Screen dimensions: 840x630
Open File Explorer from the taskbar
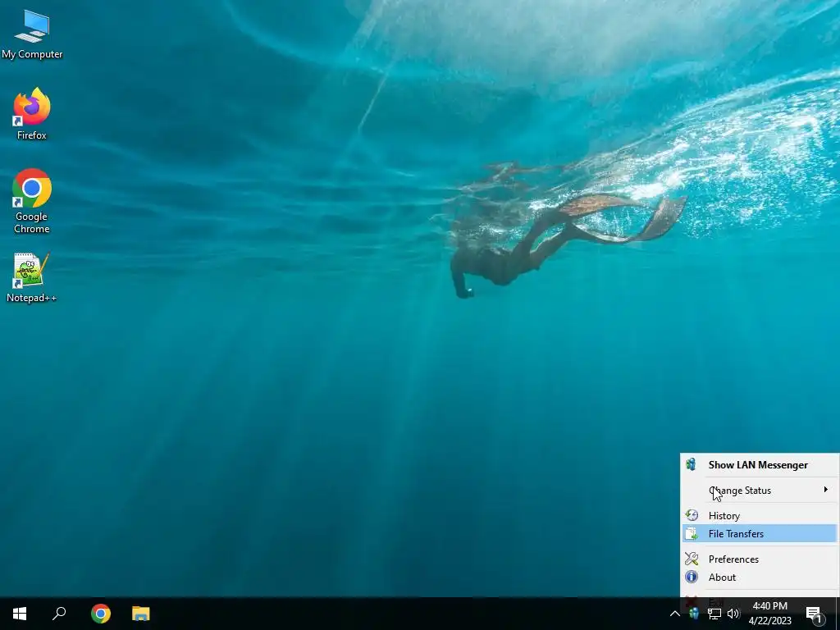(141, 614)
